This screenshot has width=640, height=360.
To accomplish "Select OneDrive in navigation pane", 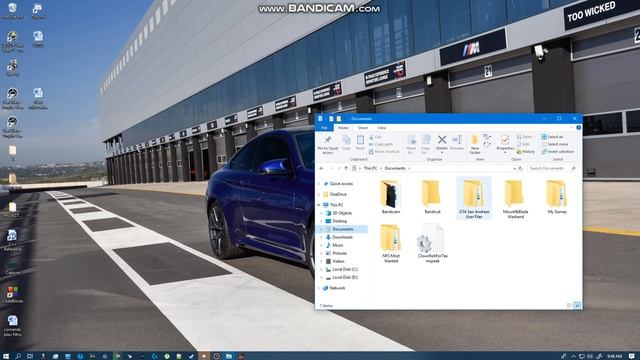I will [338, 194].
